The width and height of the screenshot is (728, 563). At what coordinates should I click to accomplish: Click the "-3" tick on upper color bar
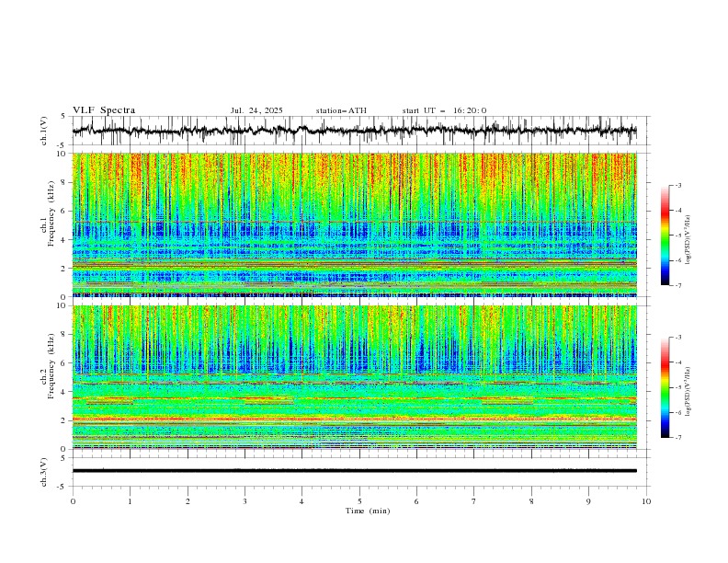(677, 185)
